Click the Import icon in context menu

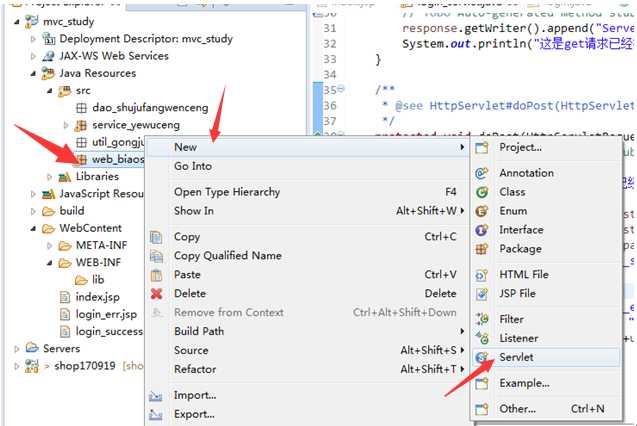156,396
